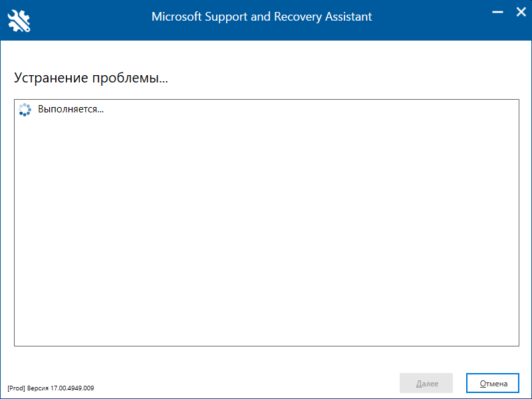Click the [Prod] tag in the footer
The width and height of the screenshot is (532, 399).
[16, 388]
